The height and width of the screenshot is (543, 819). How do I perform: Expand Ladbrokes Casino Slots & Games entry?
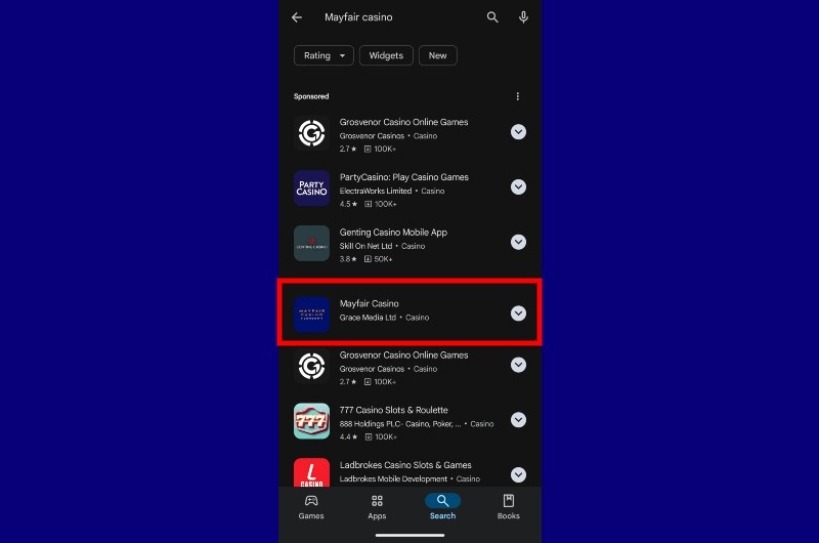[518, 475]
